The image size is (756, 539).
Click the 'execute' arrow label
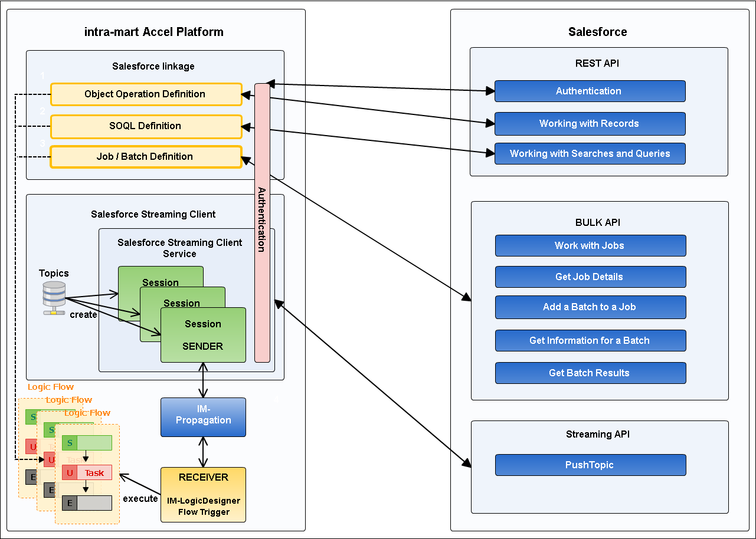coord(140,498)
